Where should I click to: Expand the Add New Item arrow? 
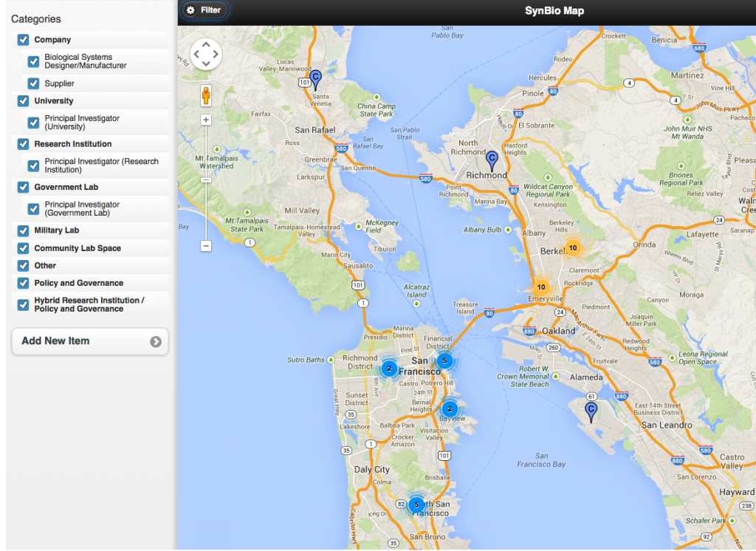point(155,341)
